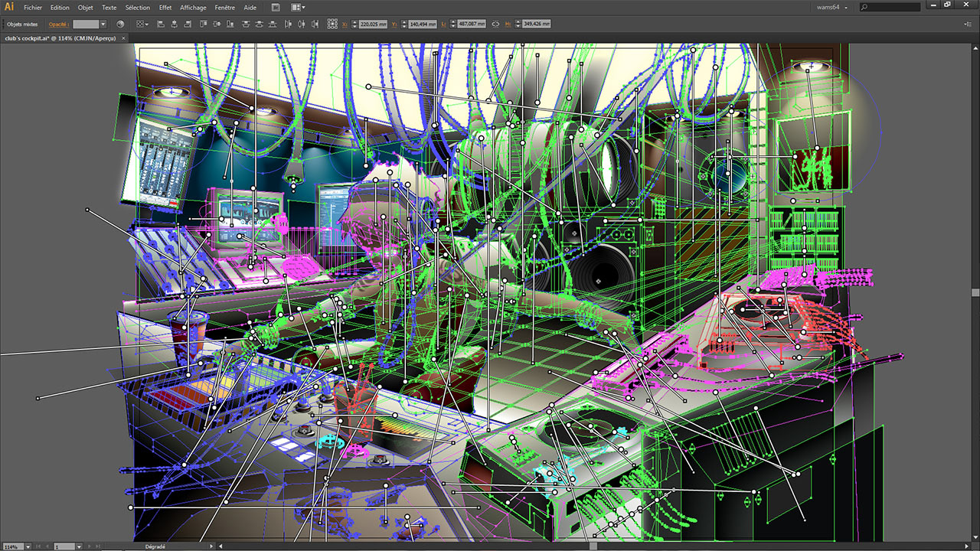Click the Y value field 140,494 mm
This screenshot has width=980, height=551.
[x=423, y=24]
